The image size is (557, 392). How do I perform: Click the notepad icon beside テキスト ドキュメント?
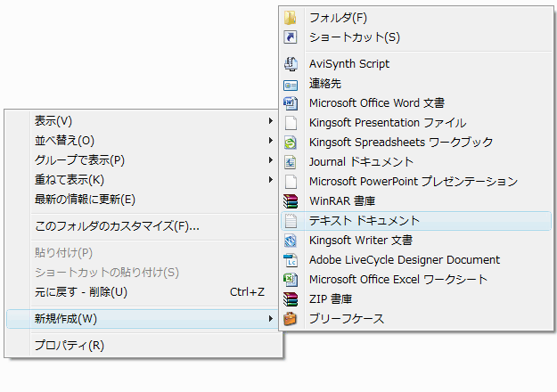coord(291,221)
